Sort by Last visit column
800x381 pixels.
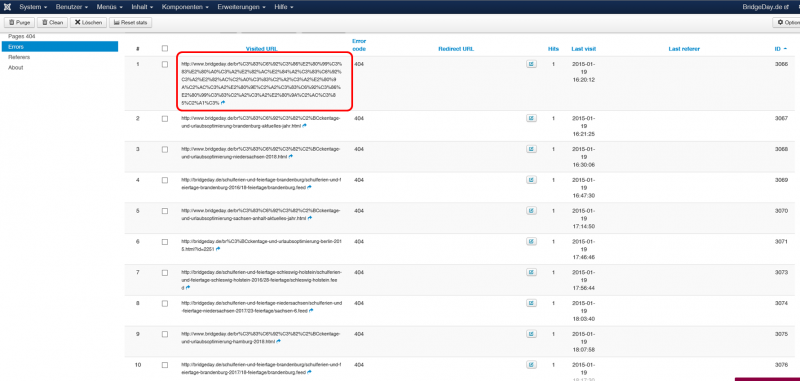[584, 49]
